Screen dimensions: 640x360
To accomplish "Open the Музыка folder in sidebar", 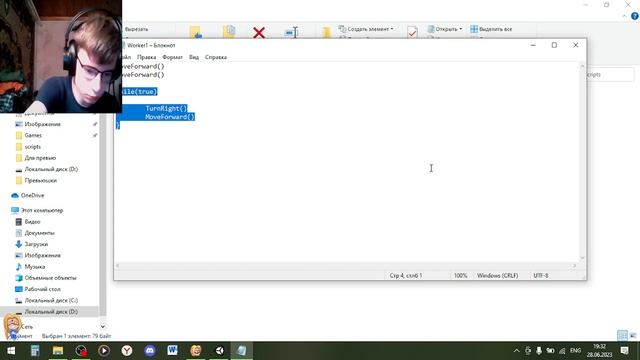I will coord(35,267).
